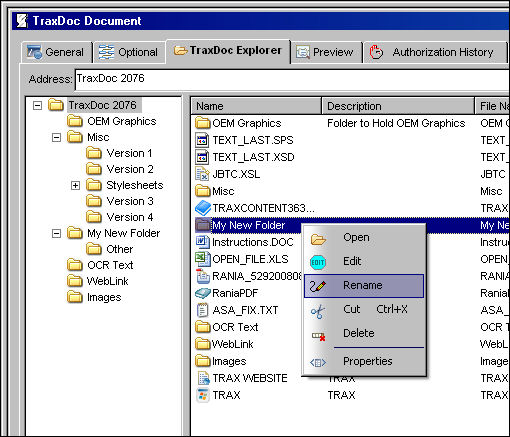Click the pencil icon beside Rename
This screenshot has height=437, width=510.
click(x=318, y=286)
